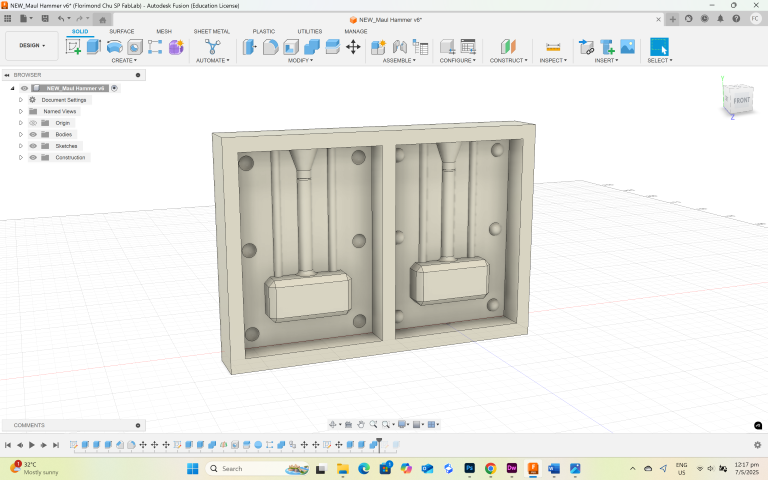Expand the Document Settings node
This screenshot has height=480, width=768.
pos(21,100)
